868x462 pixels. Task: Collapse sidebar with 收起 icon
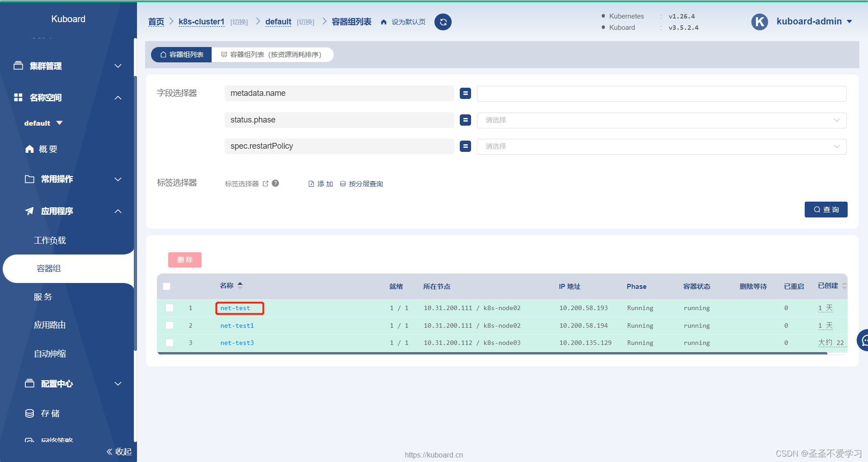(109, 451)
